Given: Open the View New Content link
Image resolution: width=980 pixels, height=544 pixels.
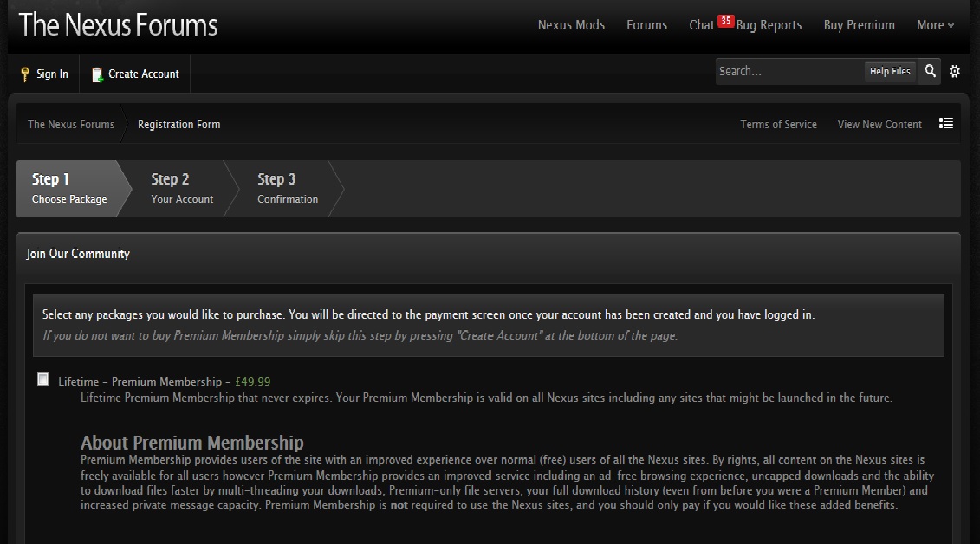Looking at the screenshot, I should [879, 124].
